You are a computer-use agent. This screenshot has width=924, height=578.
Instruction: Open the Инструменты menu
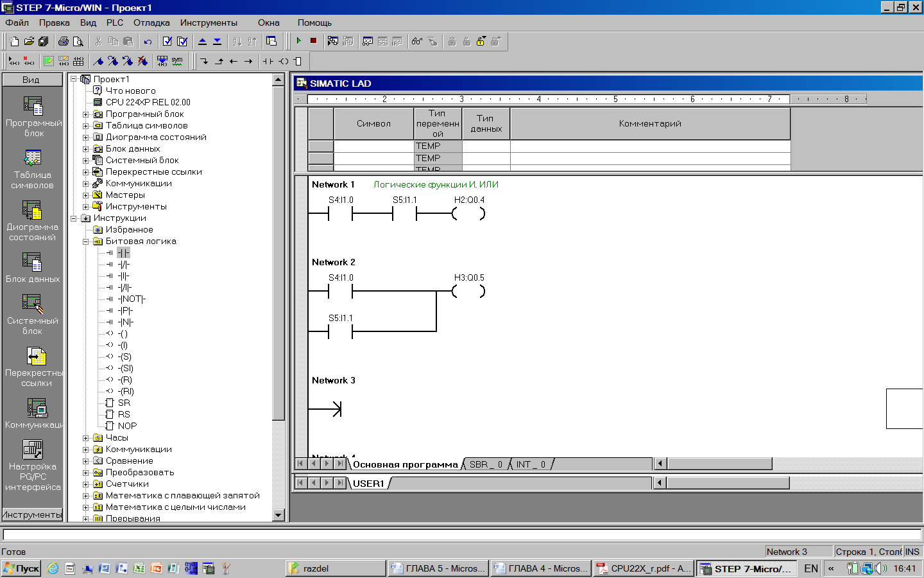tap(209, 22)
